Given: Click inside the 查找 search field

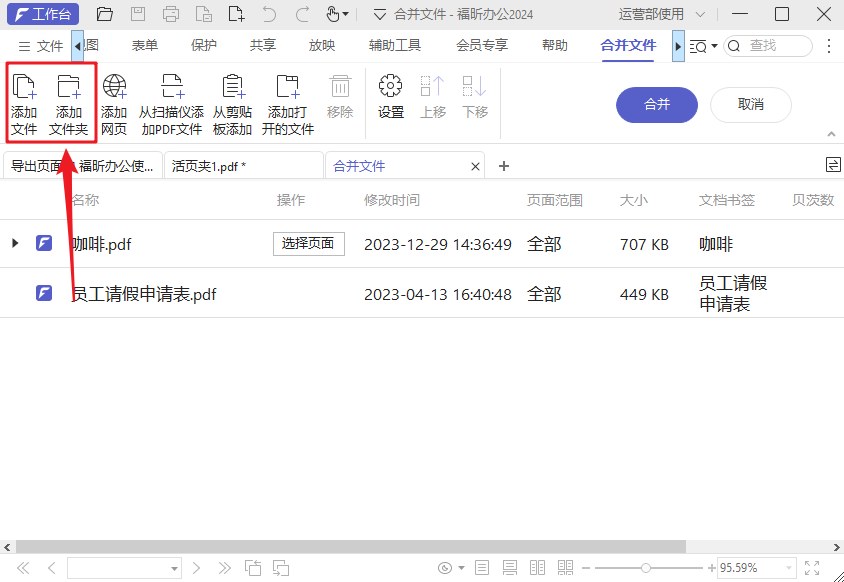Looking at the screenshot, I should 770,46.
